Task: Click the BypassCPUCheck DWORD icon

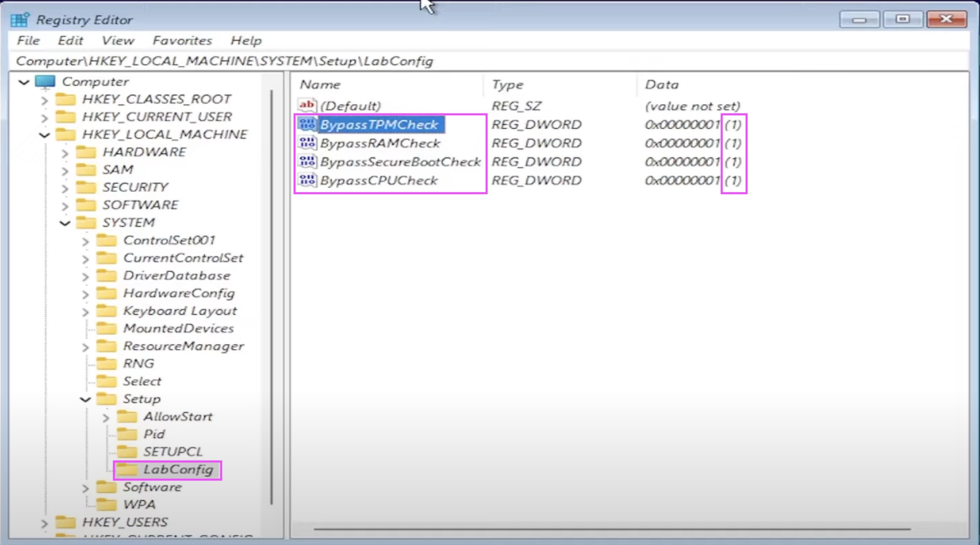Action: coord(307,180)
